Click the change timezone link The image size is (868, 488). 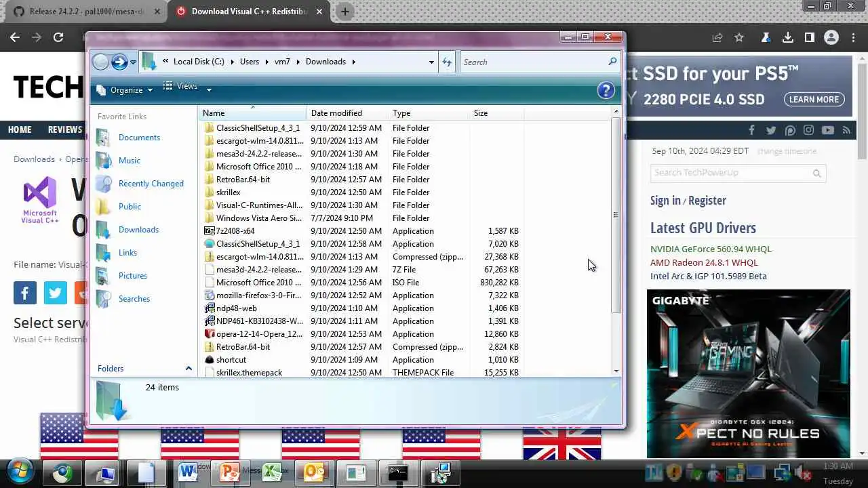[787, 151]
